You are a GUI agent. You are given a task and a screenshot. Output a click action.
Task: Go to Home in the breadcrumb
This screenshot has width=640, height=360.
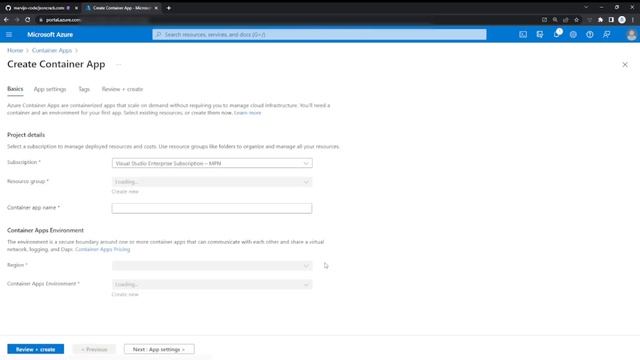(x=15, y=51)
